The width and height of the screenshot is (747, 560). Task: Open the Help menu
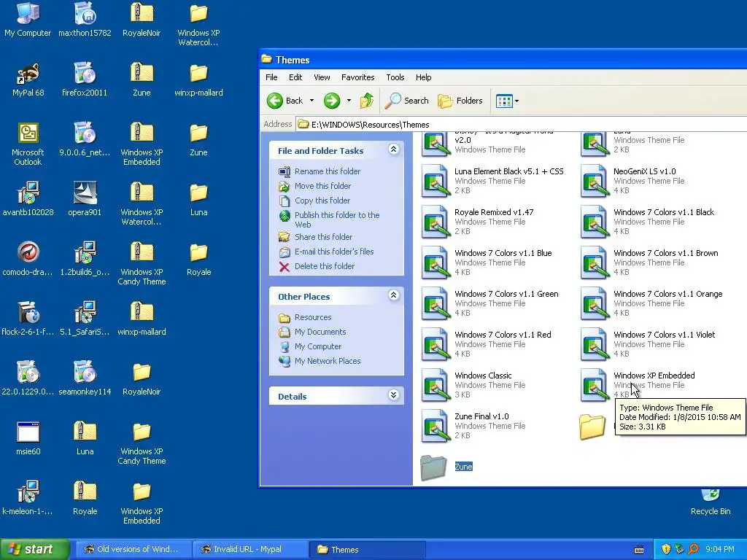(x=424, y=77)
